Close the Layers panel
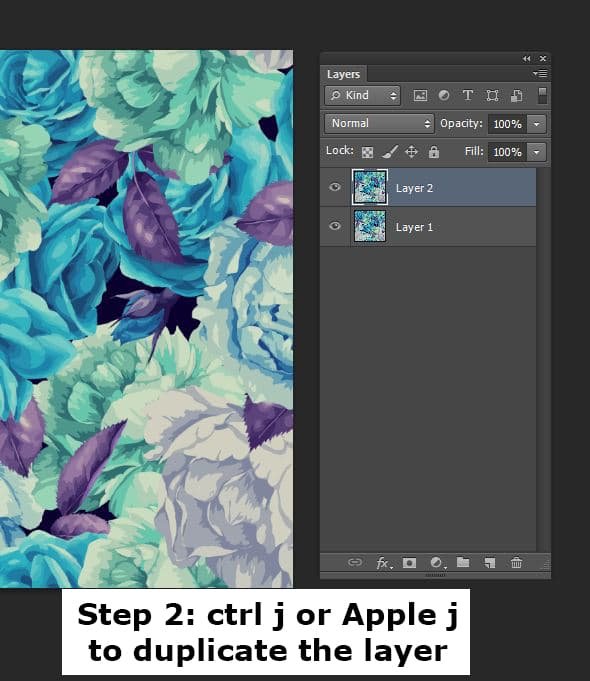 (x=543, y=58)
